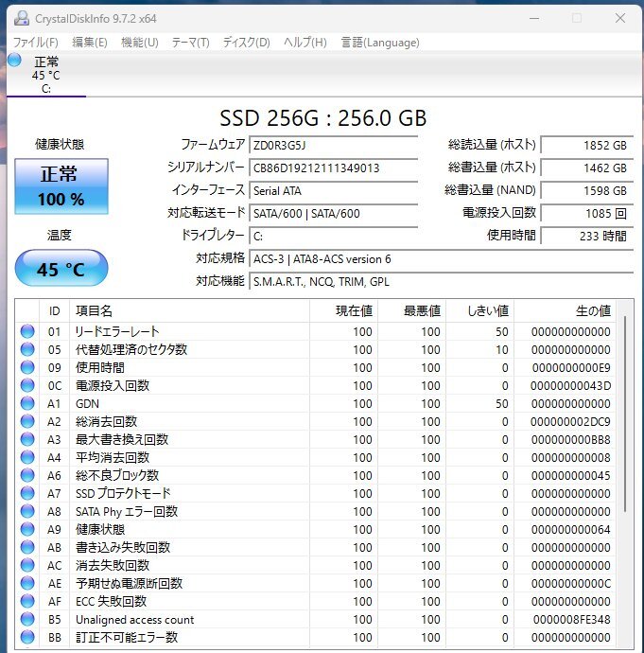Click the interface field Serial ATA

(333, 191)
